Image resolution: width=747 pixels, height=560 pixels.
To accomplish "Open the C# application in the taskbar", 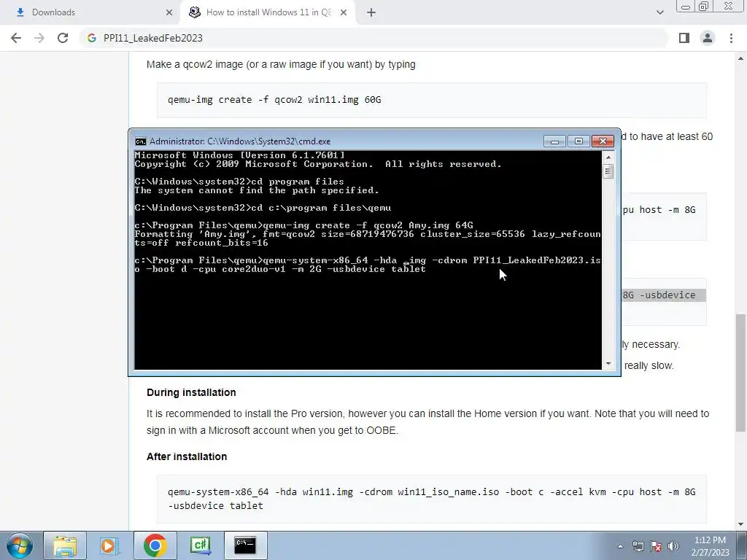I will 200,545.
